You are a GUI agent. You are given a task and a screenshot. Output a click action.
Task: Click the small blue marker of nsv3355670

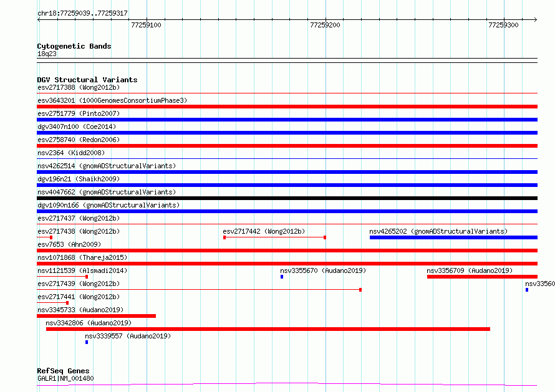click(x=282, y=277)
